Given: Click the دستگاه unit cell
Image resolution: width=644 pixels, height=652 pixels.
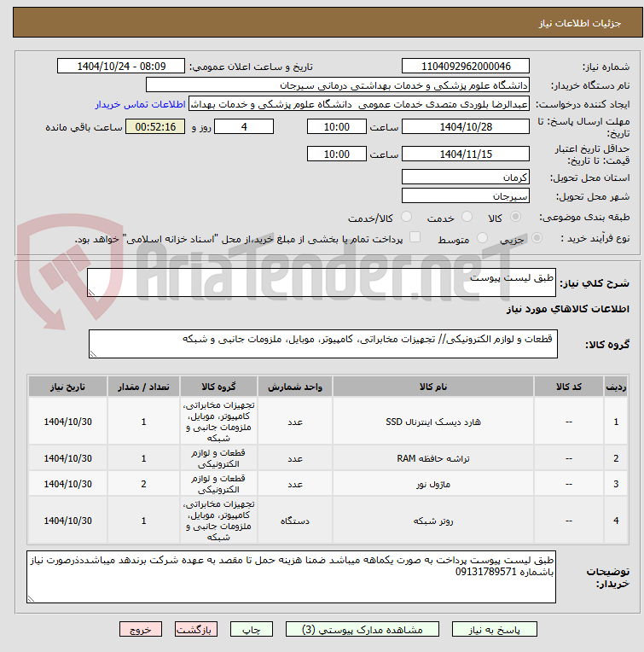Looking at the screenshot, I should pyautogui.click(x=294, y=521).
